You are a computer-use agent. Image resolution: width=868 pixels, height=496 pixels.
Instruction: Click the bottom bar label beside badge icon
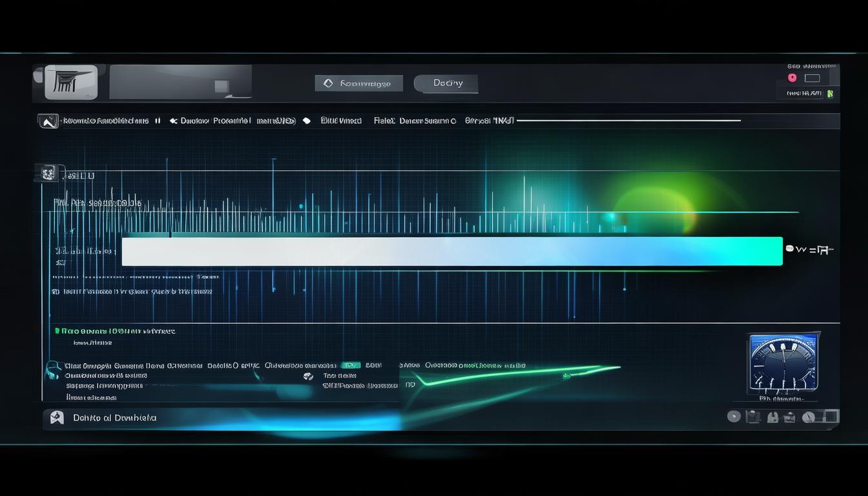tap(114, 418)
